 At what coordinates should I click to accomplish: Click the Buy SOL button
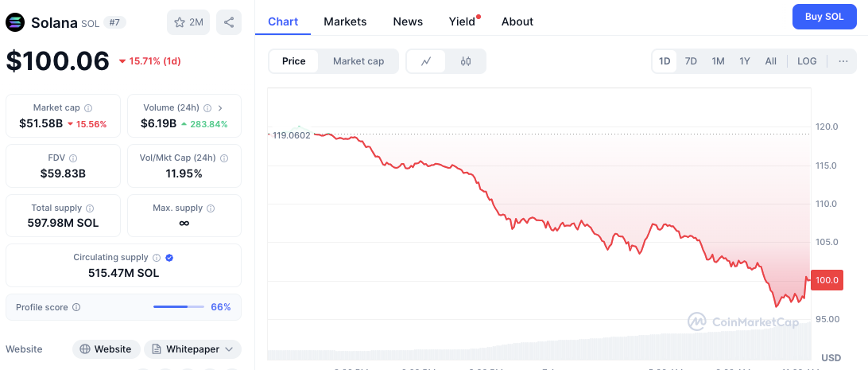[x=824, y=17]
